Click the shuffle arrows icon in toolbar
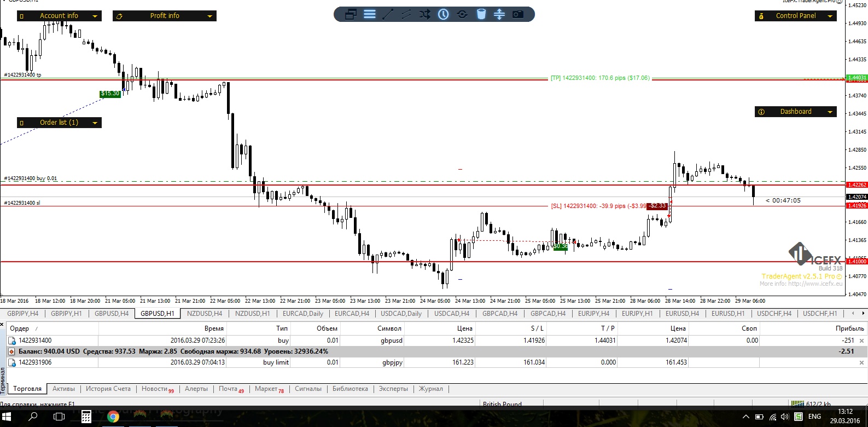The width and height of the screenshot is (868, 427). pos(425,14)
